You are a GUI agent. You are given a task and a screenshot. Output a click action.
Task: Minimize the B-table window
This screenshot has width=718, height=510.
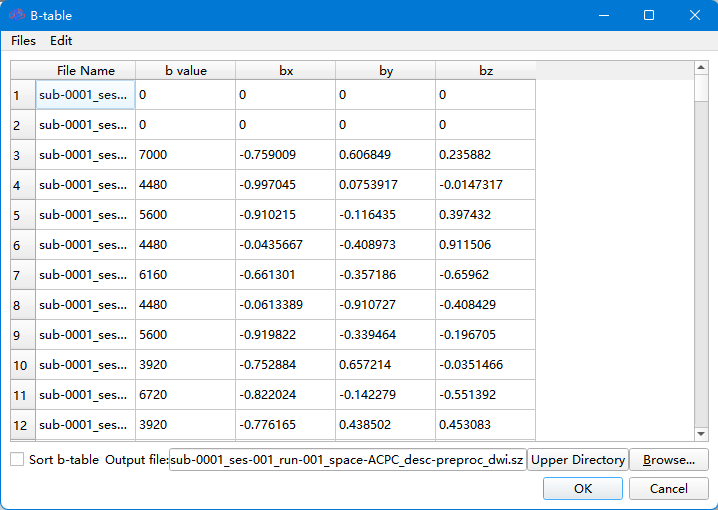[604, 15]
